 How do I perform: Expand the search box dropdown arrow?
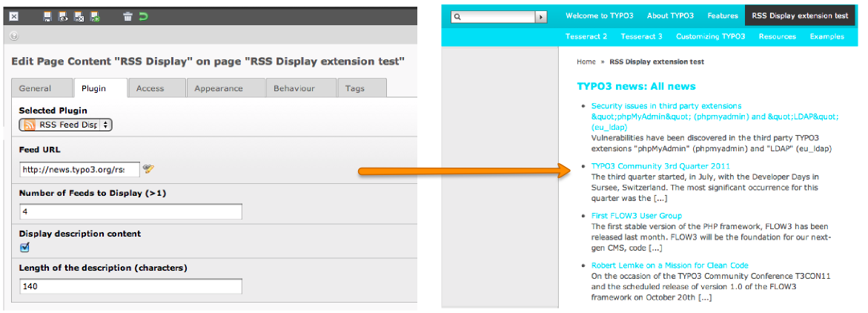coord(541,16)
